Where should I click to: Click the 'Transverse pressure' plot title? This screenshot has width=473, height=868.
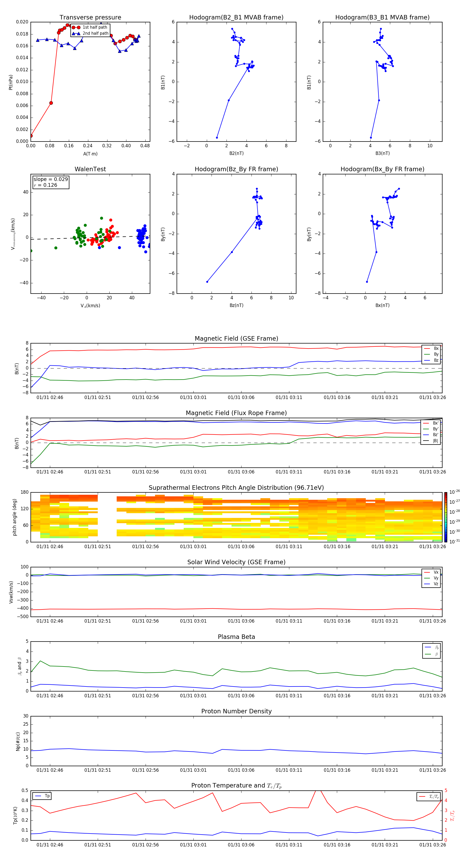point(90,18)
